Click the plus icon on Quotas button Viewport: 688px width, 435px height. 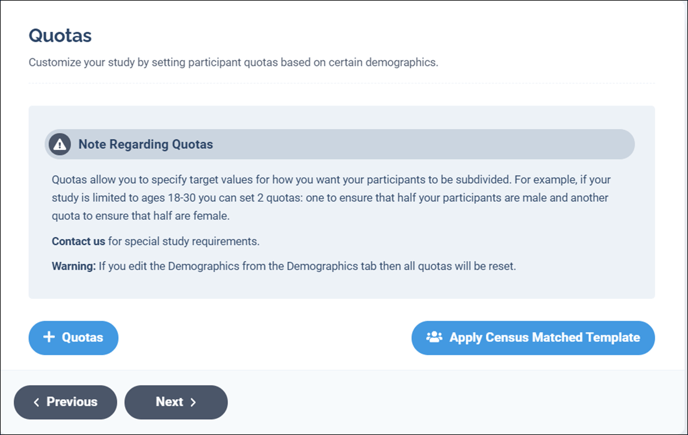49,337
